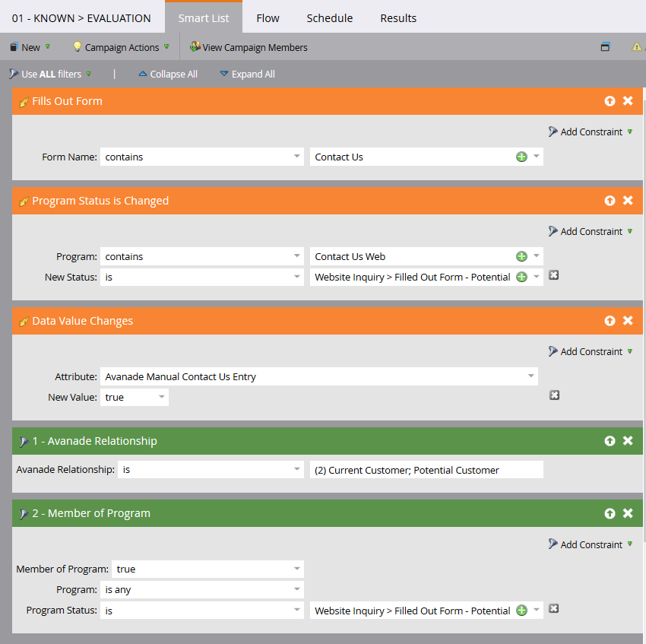Remove the New Value constraint in Data Value Changes

(554, 395)
